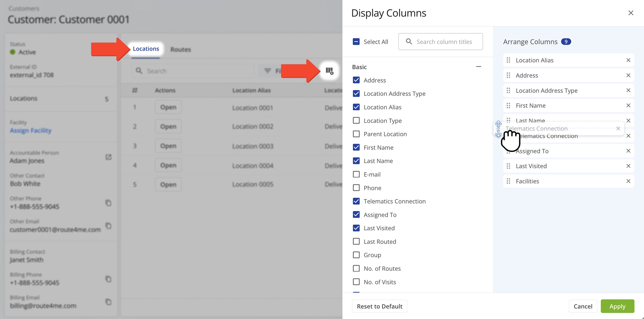The height and width of the screenshot is (319, 644).
Task: Click the magnifier icon in the locations search
Action: [139, 71]
